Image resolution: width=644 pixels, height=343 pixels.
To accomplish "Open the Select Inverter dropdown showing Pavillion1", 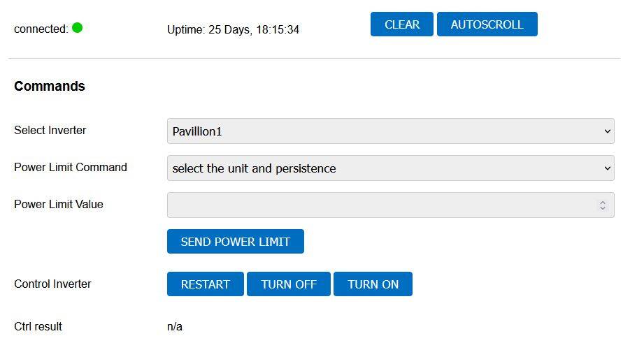I will coord(391,131).
